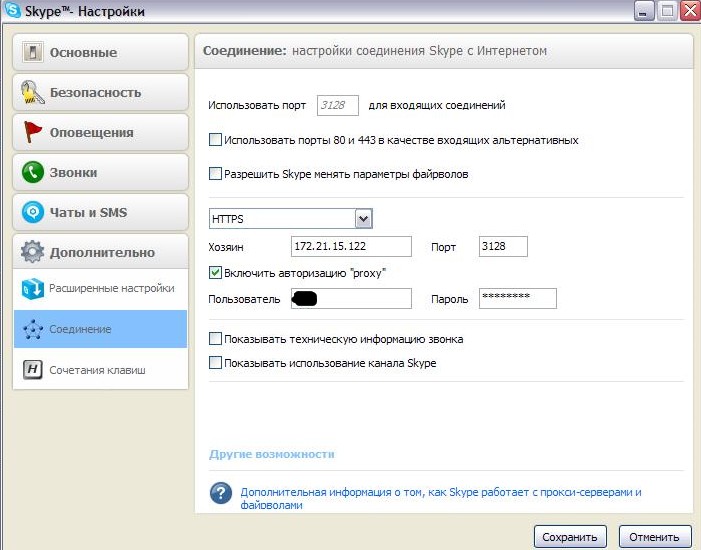Click the blue question mark help icon

coord(221,493)
